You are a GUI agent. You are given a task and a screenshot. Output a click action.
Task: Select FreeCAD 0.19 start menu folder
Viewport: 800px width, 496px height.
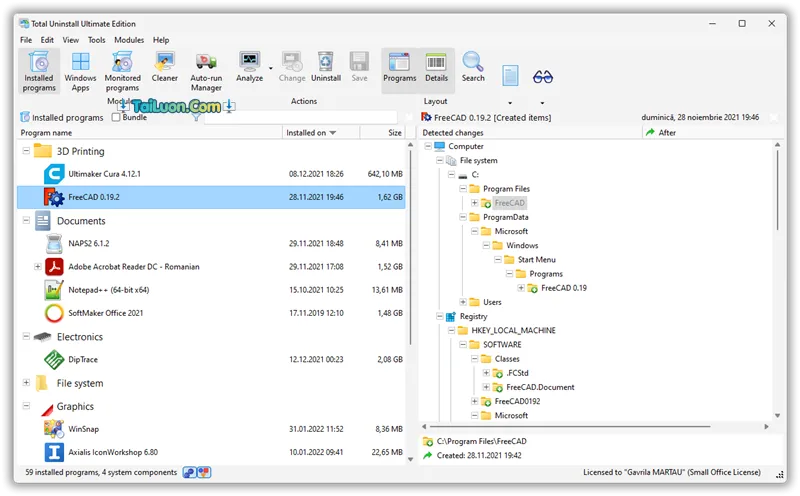tap(563, 288)
